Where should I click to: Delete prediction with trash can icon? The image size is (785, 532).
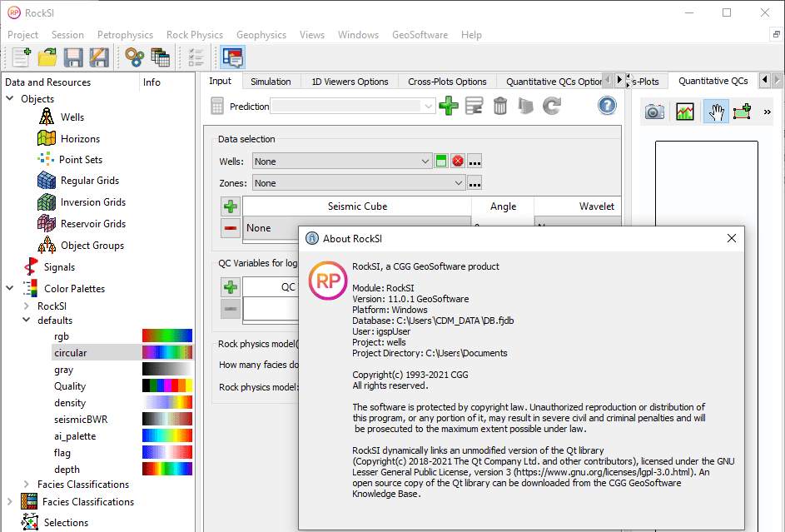pos(500,106)
